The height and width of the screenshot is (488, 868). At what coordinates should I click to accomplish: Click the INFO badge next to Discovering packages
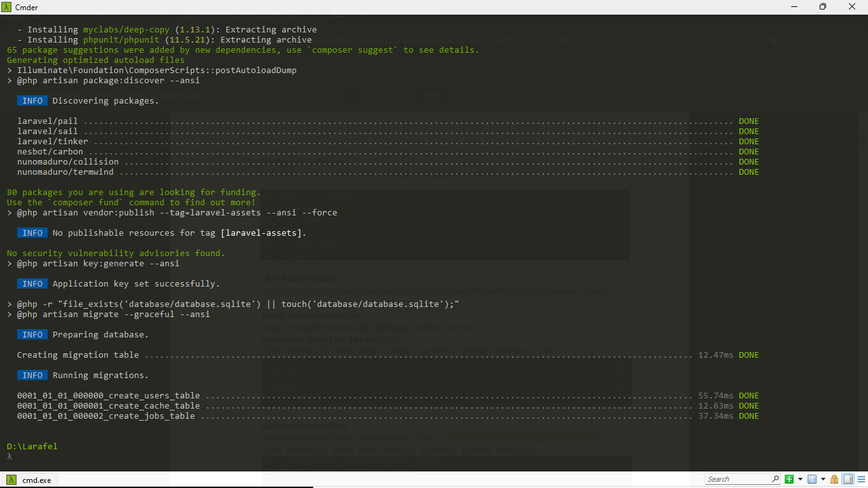click(x=32, y=100)
